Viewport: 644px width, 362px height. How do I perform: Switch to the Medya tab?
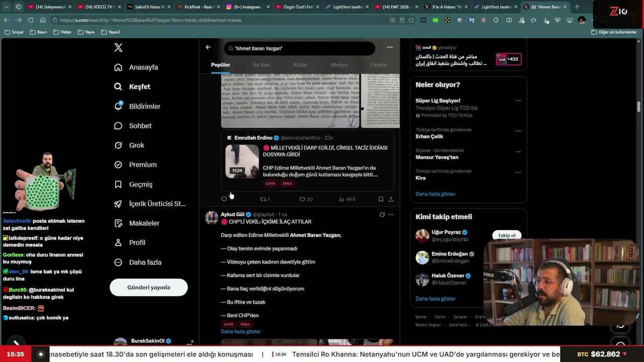click(339, 65)
